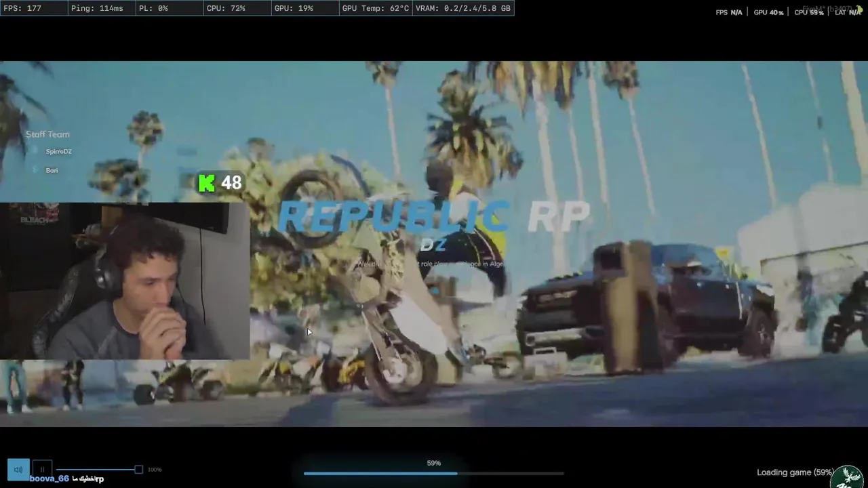Click the boova_66 chat username
This screenshot has width=868, height=488.
(50, 479)
